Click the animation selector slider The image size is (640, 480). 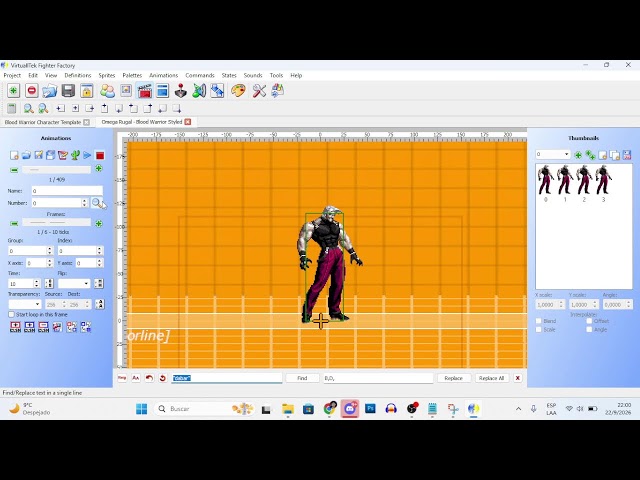[x=56, y=169]
